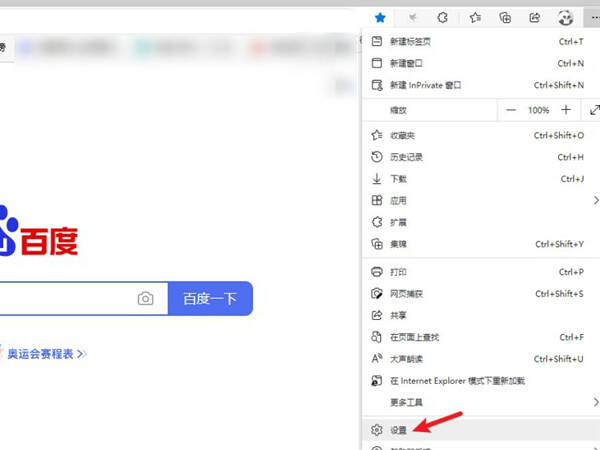Viewport: 600px width, 450px height.
Task: Click the 百度一下 search button
Action: point(210,298)
